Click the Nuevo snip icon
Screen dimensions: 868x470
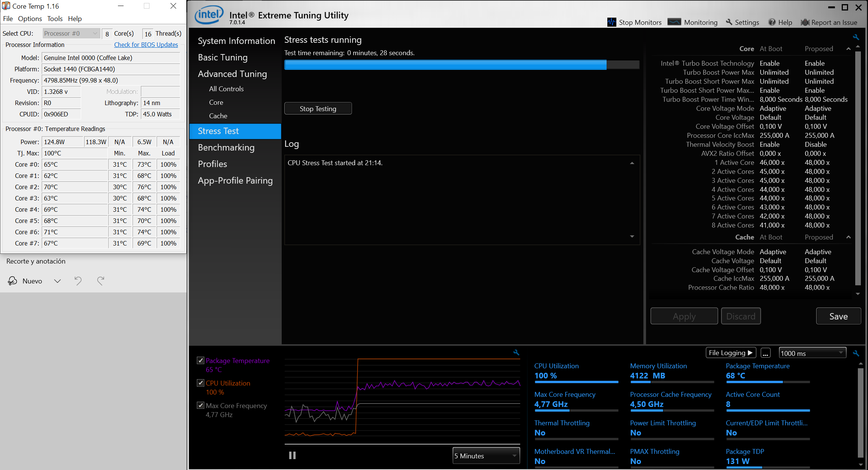[12, 281]
